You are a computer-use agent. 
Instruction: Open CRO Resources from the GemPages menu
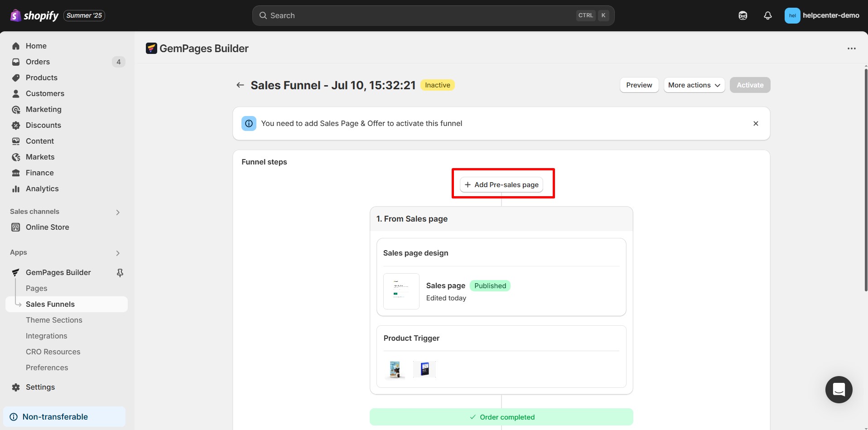click(53, 352)
